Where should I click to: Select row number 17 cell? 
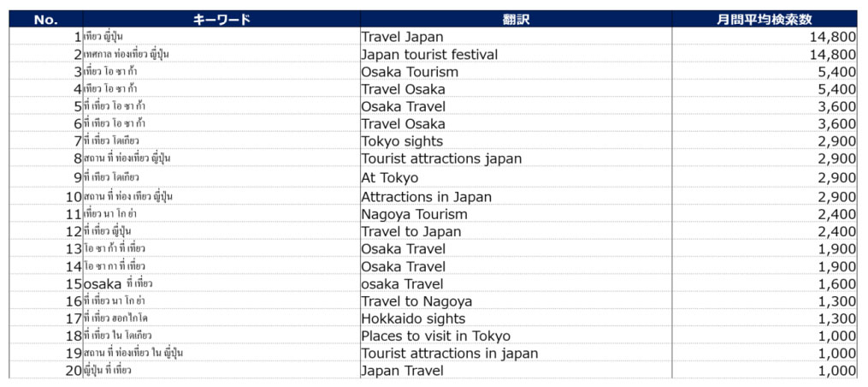[x=46, y=319]
